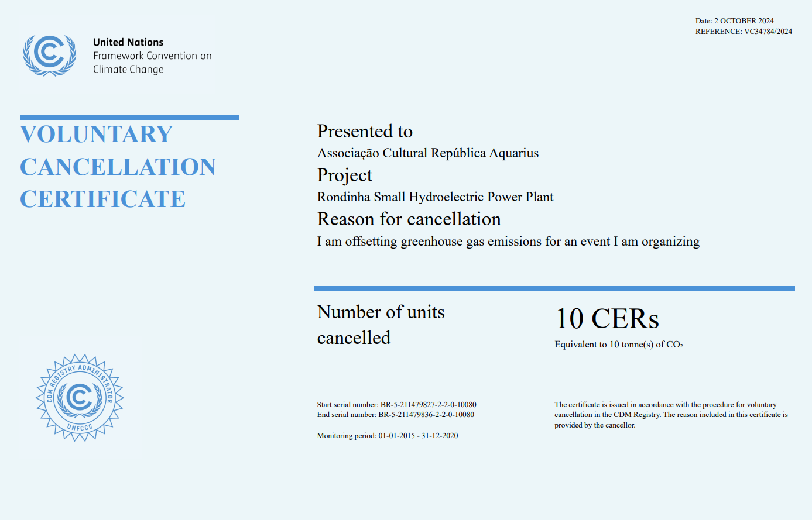The image size is (812, 520).
Task: Click 'Equivalent to 10 tonne(s) of CO₂' line
Action: point(619,345)
